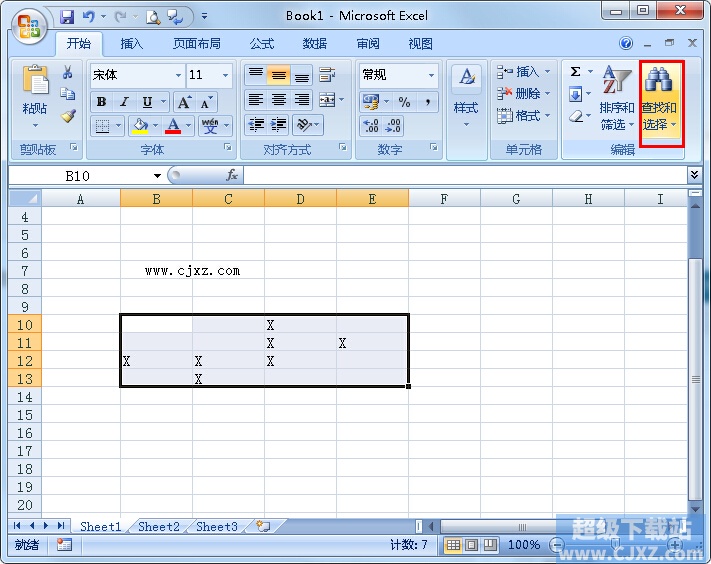Screen dimensions: 711x564
Task: Align text to top
Action: pos(256,75)
